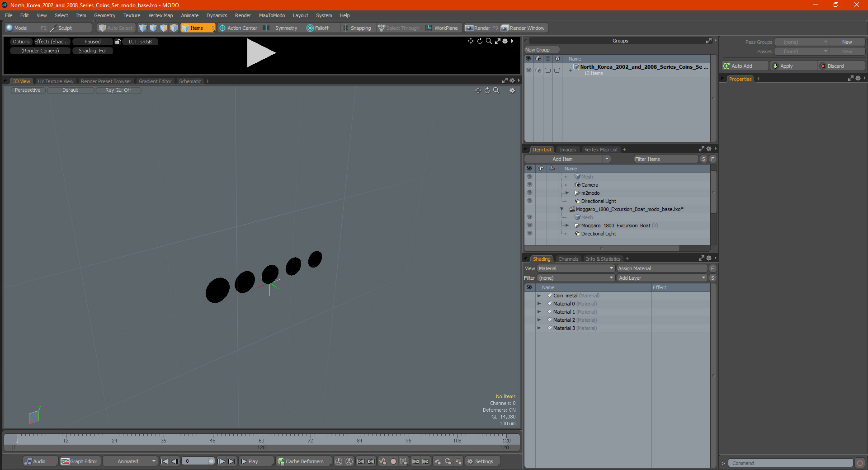Click the New Group button
868x470 pixels.
[542, 50]
